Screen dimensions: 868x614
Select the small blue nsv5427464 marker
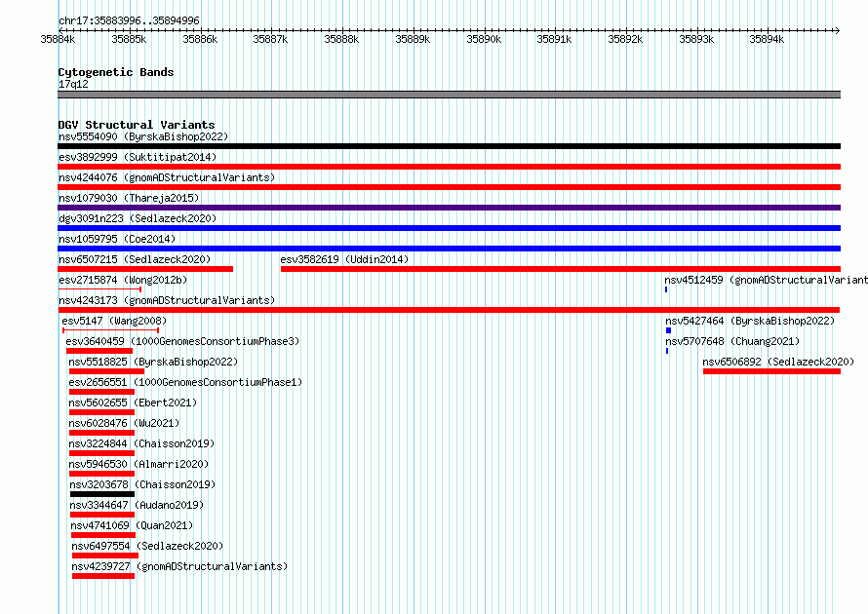(668, 330)
